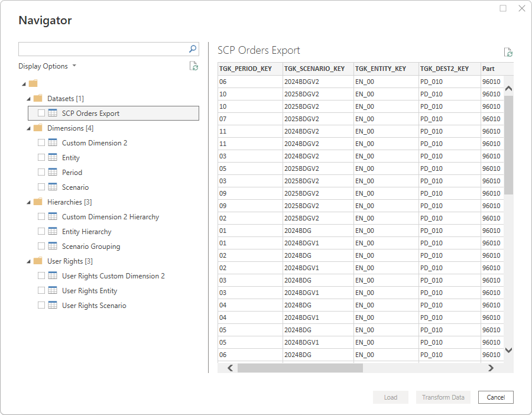
Task: Refresh the SCP Orders Export preview
Action: pyautogui.click(x=508, y=53)
